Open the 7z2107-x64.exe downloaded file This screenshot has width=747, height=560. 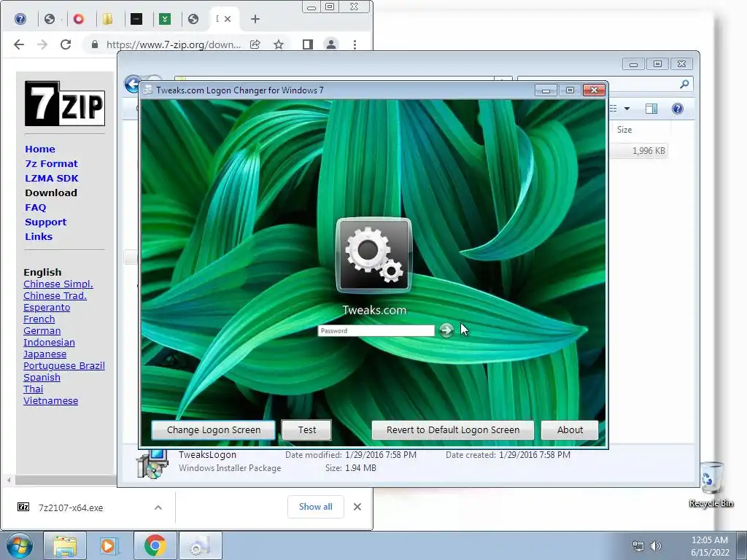pos(71,507)
